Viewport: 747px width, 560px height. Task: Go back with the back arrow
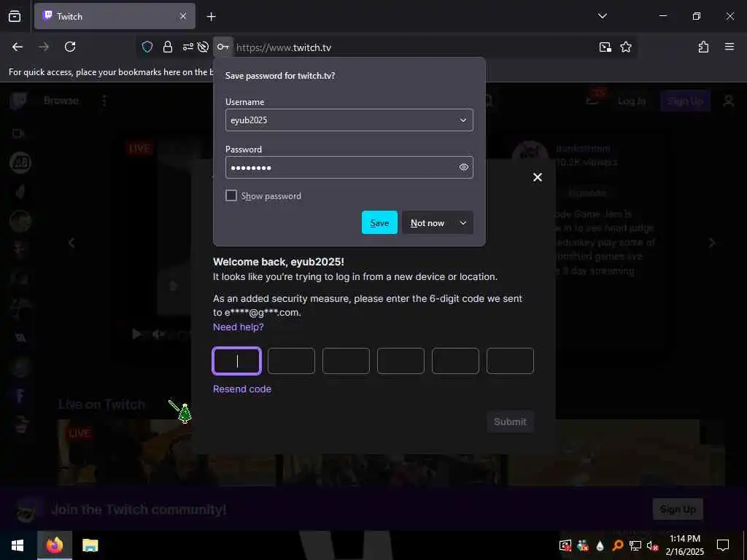[18, 47]
